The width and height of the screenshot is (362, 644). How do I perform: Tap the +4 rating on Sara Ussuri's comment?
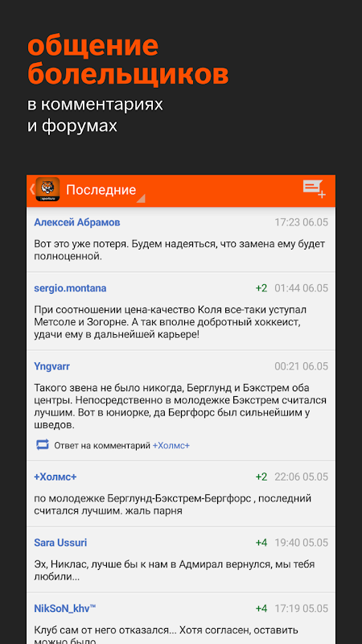click(x=261, y=543)
